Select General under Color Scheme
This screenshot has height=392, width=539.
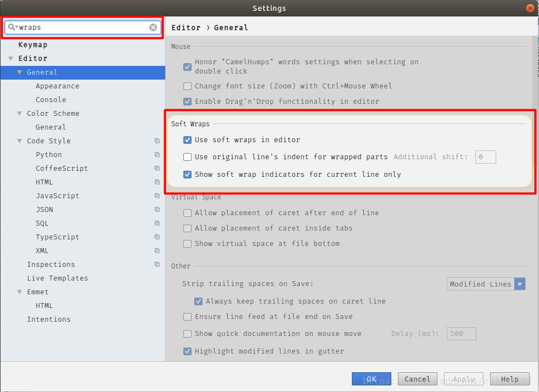pos(50,127)
